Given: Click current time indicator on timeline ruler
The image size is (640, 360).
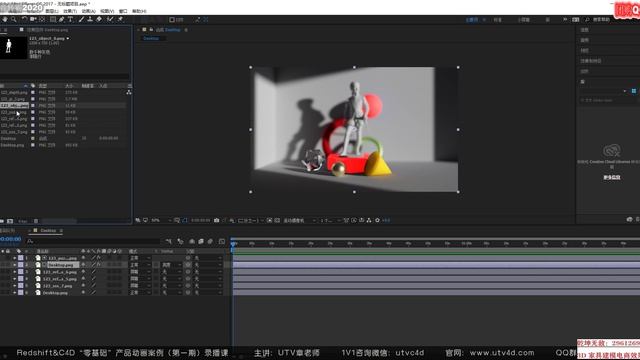Looking at the screenshot, I should (x=233, y=243).
